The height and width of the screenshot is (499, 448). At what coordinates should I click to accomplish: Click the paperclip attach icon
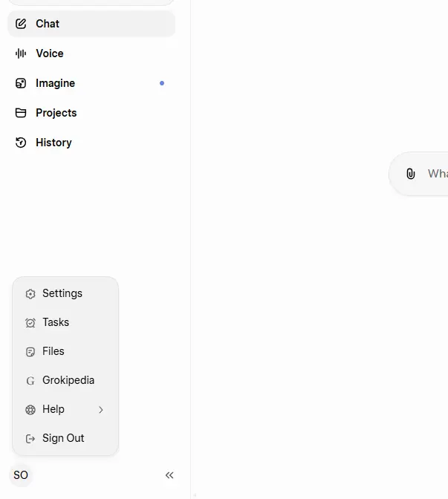click(x=411, y=174)
